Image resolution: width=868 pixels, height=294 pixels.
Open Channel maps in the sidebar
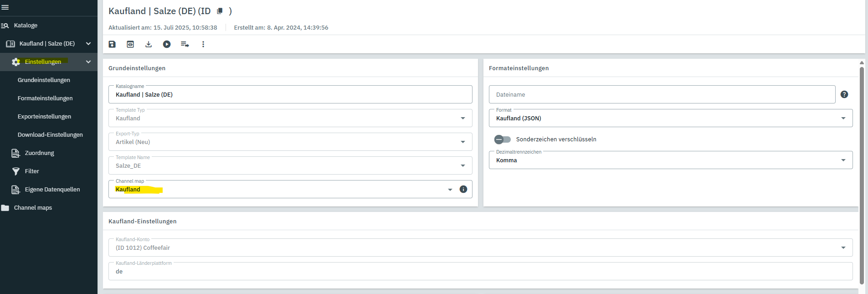pos(33,208)
